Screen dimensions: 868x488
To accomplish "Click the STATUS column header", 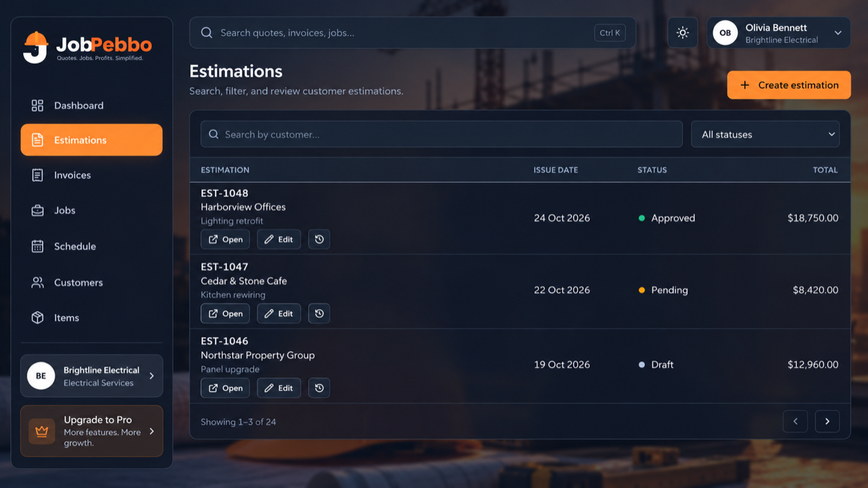I will [652, 170].
